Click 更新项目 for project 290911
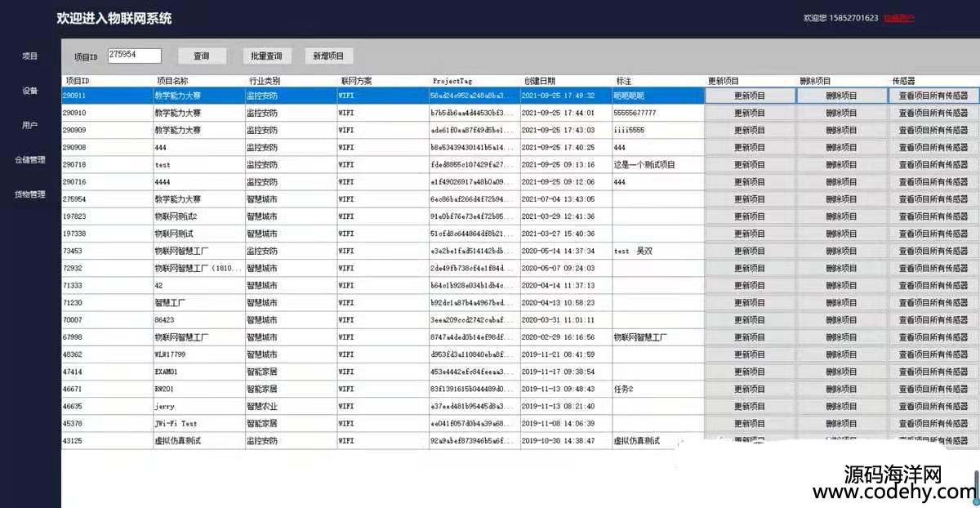The height and width of the screenshot is (508, 980). pyautogui.click(x=750, y=96)
